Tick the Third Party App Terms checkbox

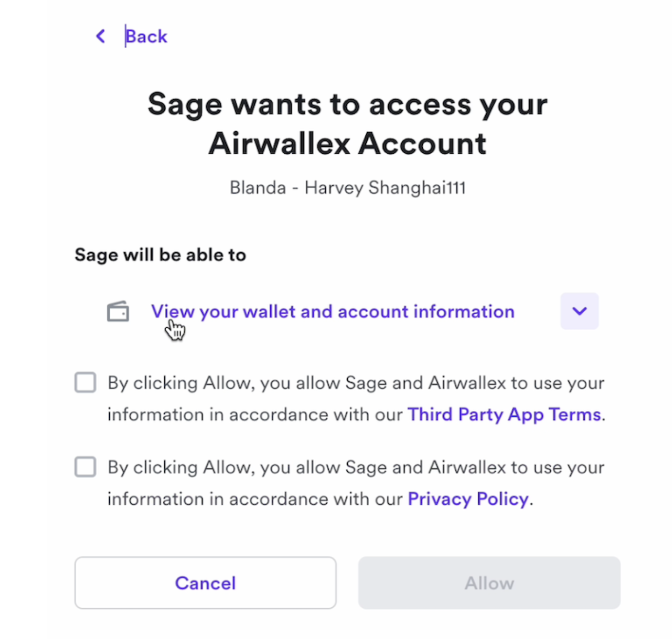pos(85,382)
